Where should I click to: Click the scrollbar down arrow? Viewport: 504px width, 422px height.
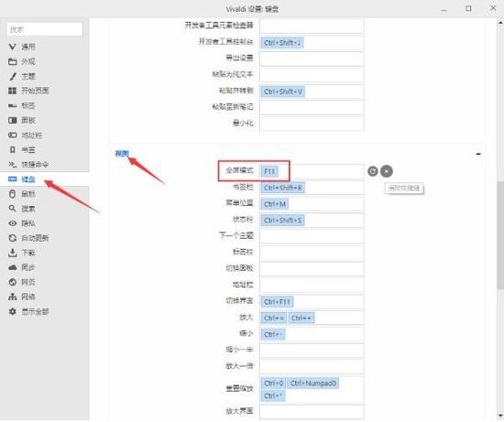point(500,417)
